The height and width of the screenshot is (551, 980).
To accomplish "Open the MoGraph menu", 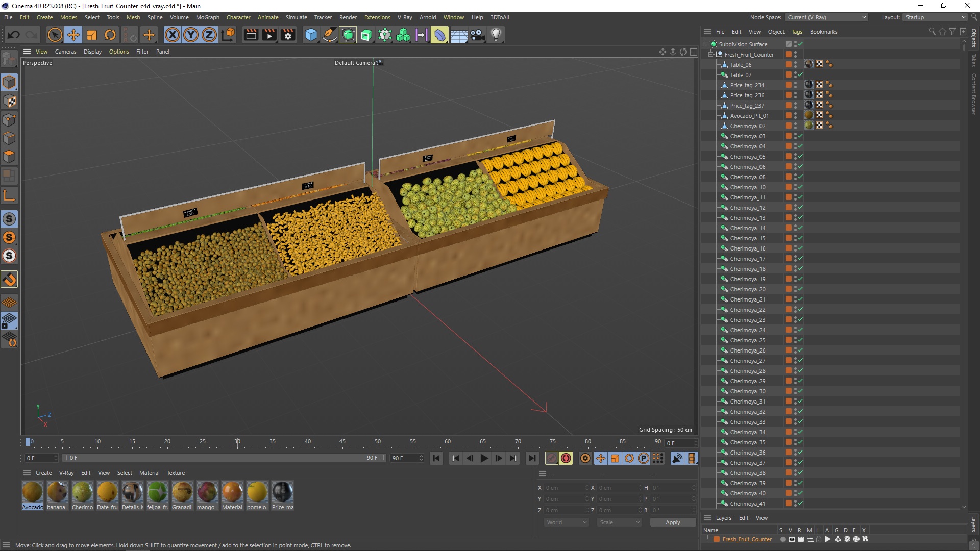I will (207, 17).
